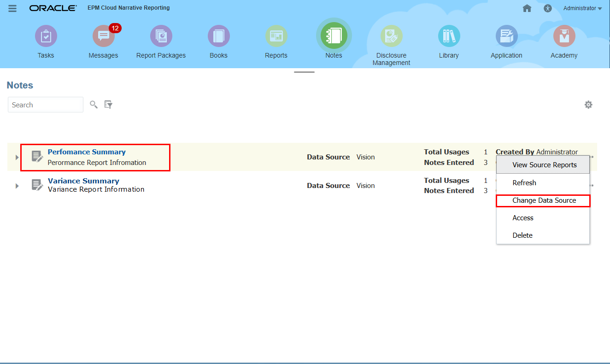Open the Disclosure Management card
The image size is (610, 364).
pyautogui.click(x=391, y=46)
